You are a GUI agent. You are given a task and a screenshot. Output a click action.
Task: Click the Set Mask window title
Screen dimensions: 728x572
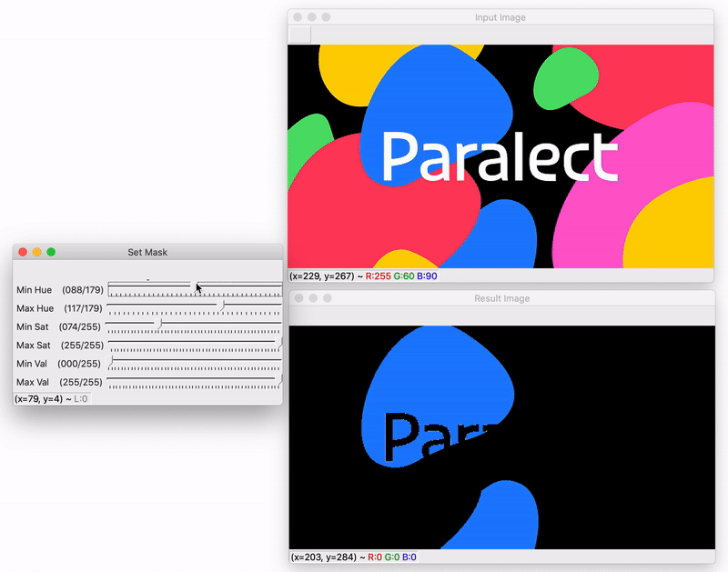click(x=147, y=253)
